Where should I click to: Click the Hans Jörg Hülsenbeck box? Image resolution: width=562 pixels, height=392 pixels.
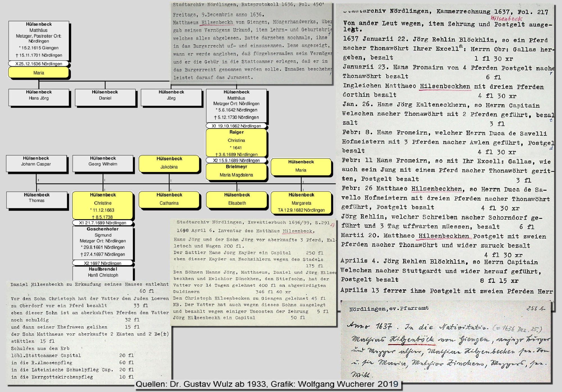pos(39,97)
